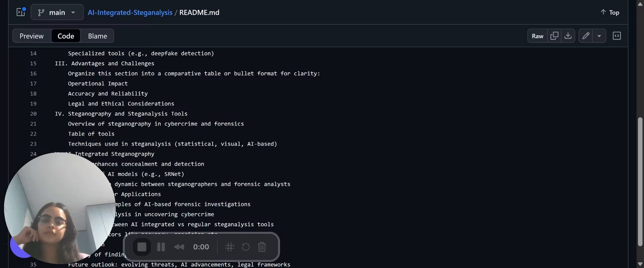Open the recording drag handle options
644x268 pixels.
230,247
